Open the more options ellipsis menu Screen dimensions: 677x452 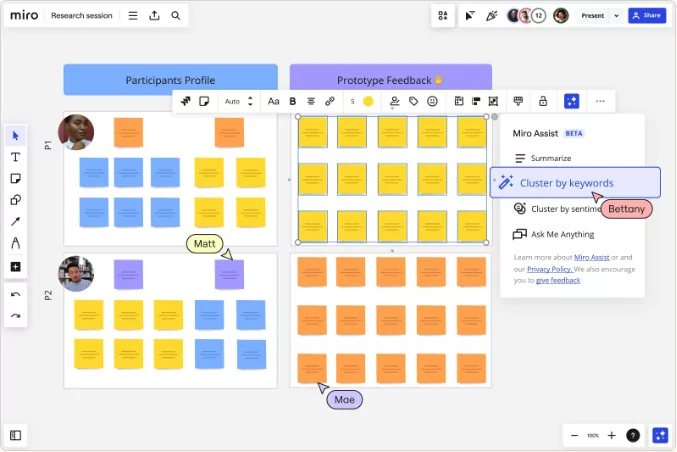pos(600,101)
